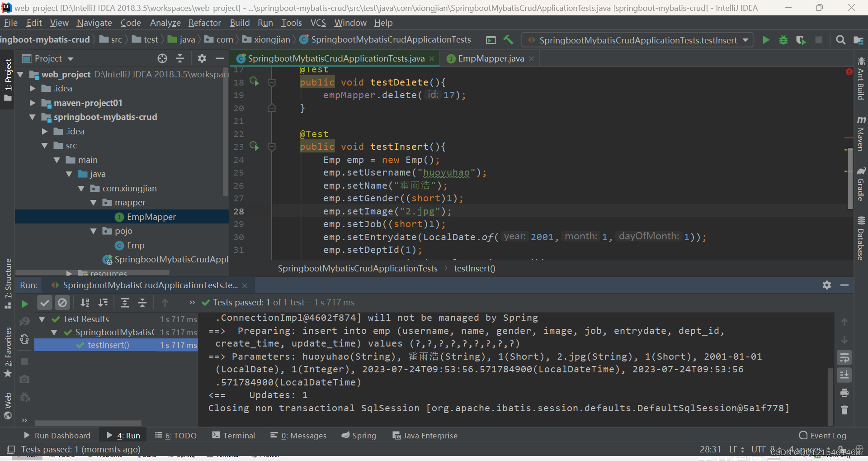The image size is (868, 461).
Task: Hide the Project tool window
Action: (x=220, y=58)
